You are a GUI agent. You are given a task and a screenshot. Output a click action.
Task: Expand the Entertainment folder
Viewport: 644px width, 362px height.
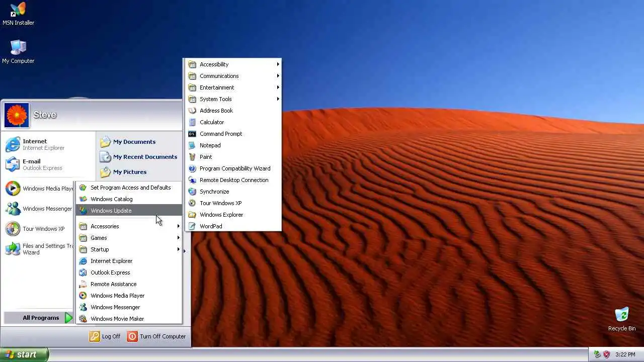(233, 87)
